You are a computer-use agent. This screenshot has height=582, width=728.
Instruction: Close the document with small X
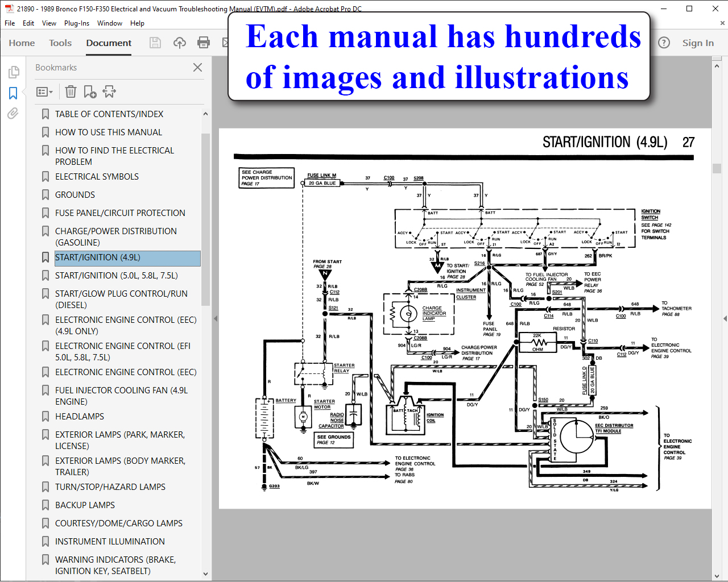point(722,23)
